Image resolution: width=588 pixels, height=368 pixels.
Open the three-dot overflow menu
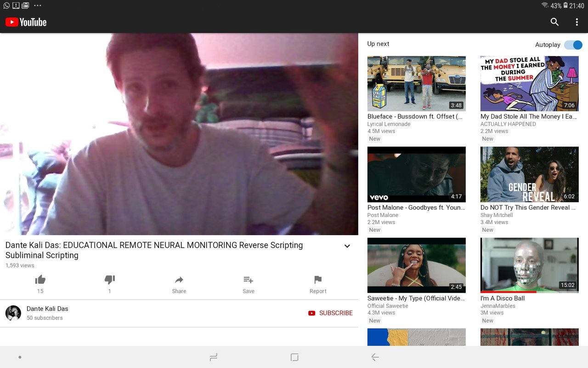point(577,22)
